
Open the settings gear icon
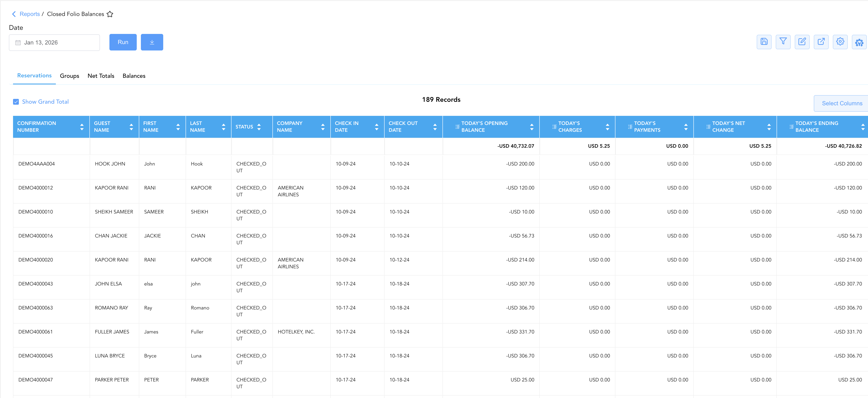coord(840,42)
